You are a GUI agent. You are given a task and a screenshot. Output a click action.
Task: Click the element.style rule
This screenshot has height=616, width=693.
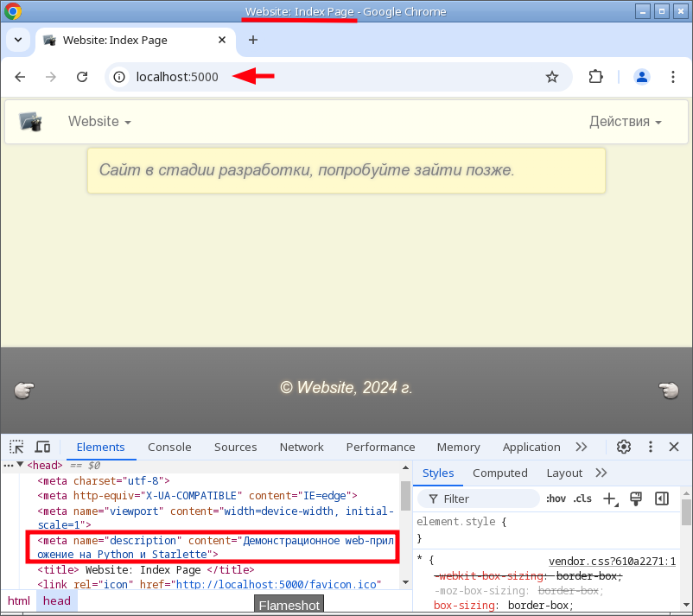(461, 522)
